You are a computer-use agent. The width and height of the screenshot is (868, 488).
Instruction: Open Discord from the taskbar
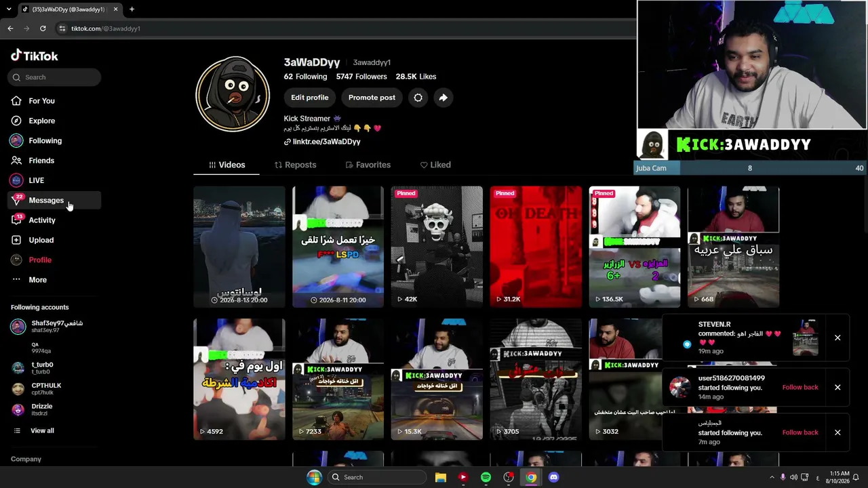pyautogui.click(x=553, y=477)
